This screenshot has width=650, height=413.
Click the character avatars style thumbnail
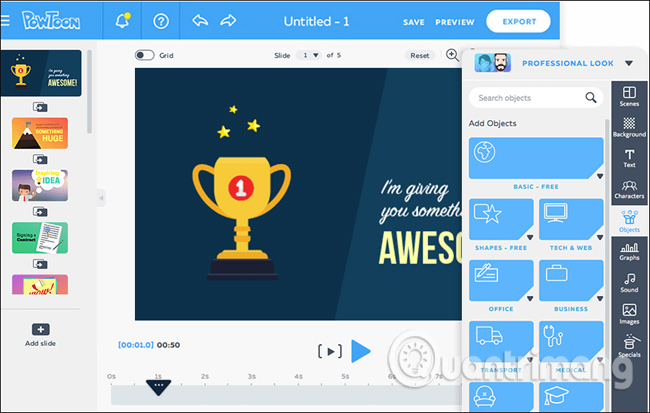click(x=492, y=63)
